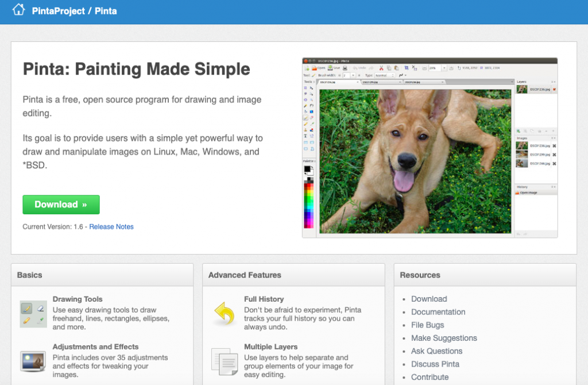
Task: Click the Adjustments and Effects monitor icon
Action: tap(33, 361)
